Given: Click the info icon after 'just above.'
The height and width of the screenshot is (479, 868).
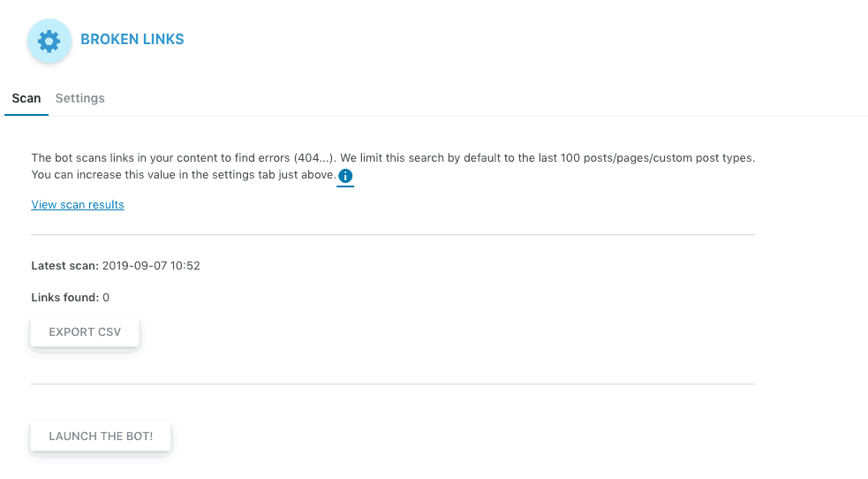Looking at the screenshot, I should tap(345, 176).
